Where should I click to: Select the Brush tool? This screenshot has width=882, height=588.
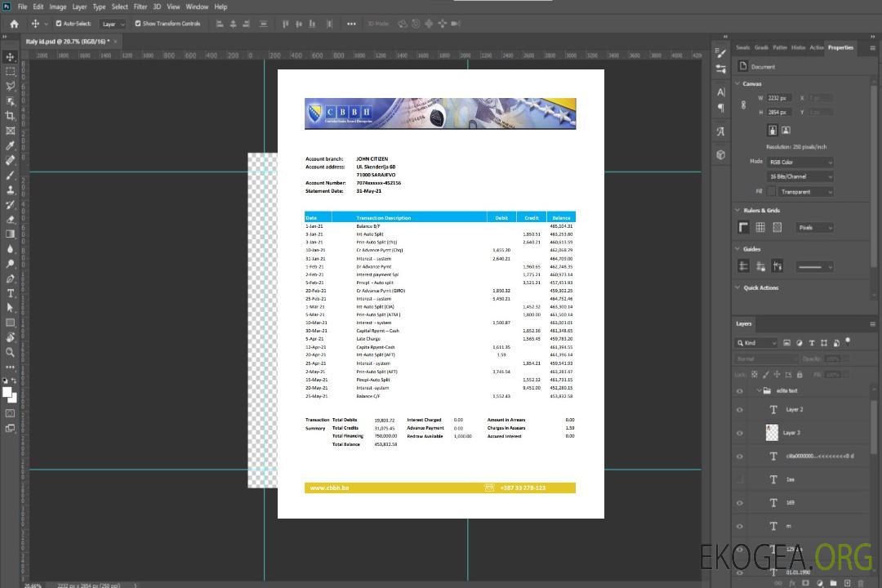pos(10,175)
